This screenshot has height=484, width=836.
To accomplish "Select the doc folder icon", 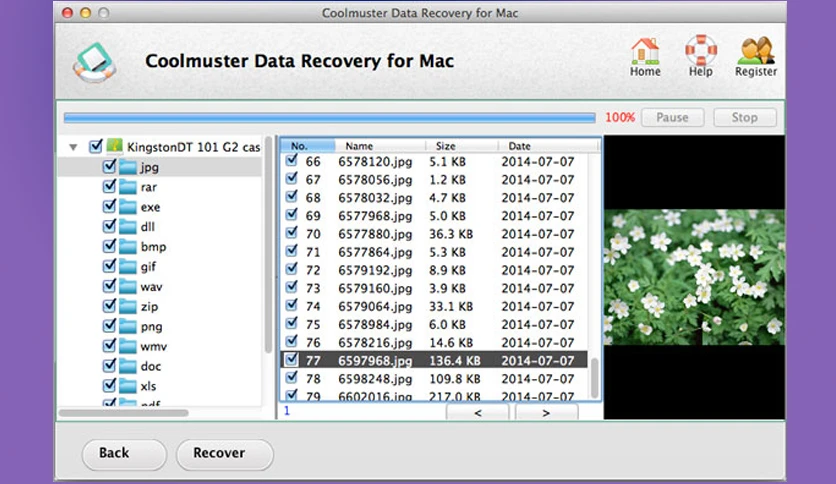I will (127, 366).
